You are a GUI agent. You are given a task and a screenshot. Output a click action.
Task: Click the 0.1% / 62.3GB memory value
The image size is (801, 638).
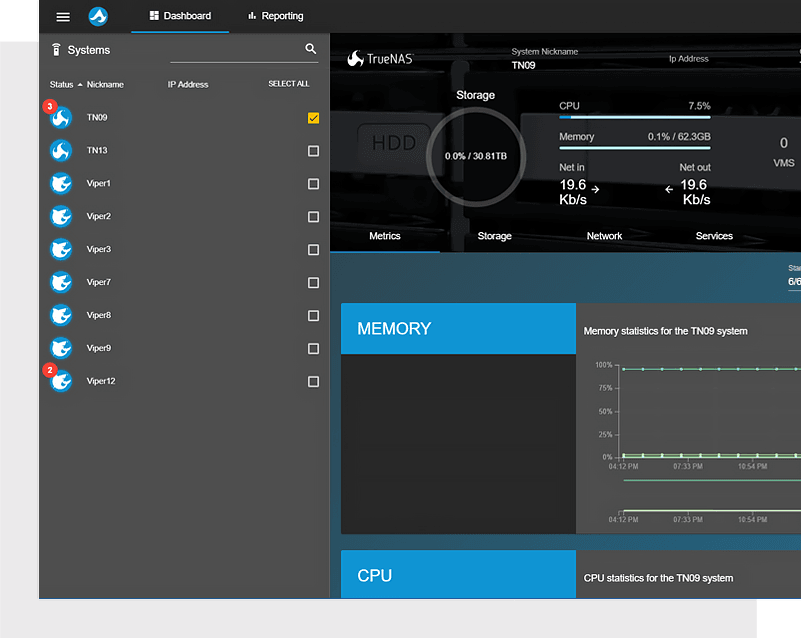tap(679, 137)
